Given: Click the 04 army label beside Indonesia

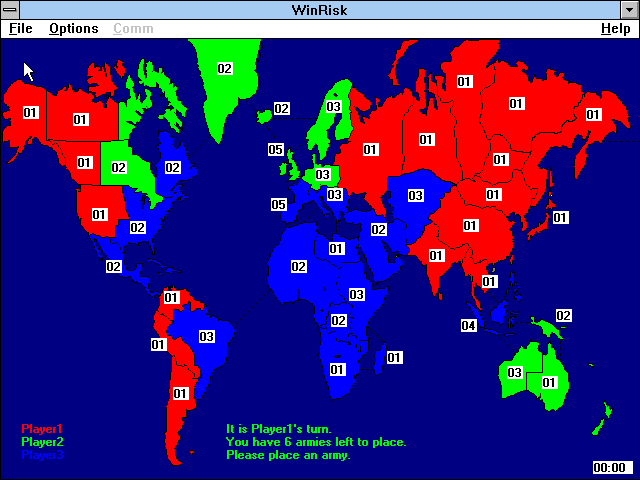Looking at the screenshot, I should (469, 325).
